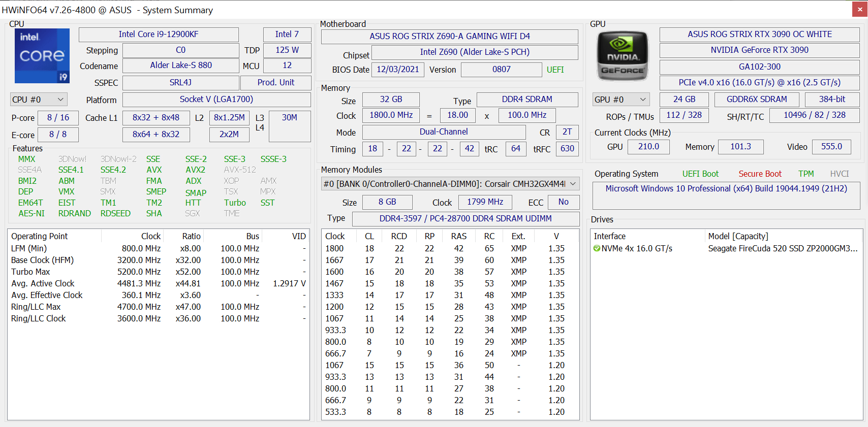Screen dimensions: 868x427
Task: Click the Secure Boot indicator
Action: (x=760, y=174)
